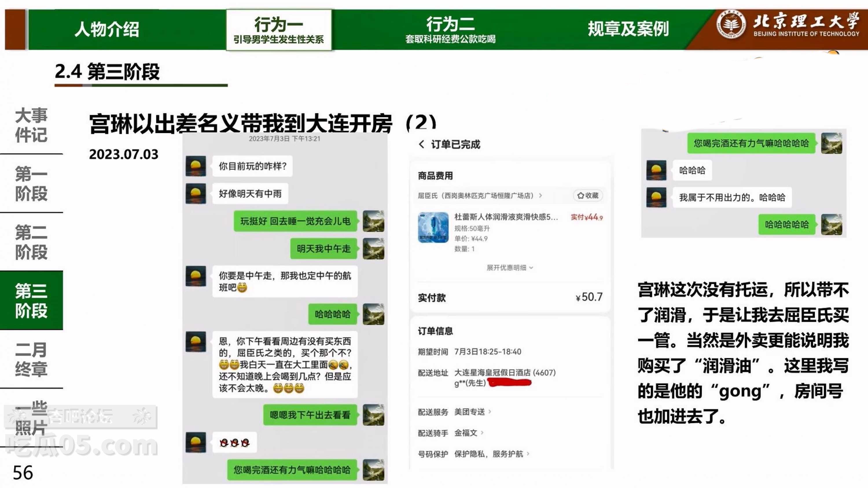Screen dimensions: 868x488
Task: Click the back arrow beside 订单已完成
Action: click(422, 145)
